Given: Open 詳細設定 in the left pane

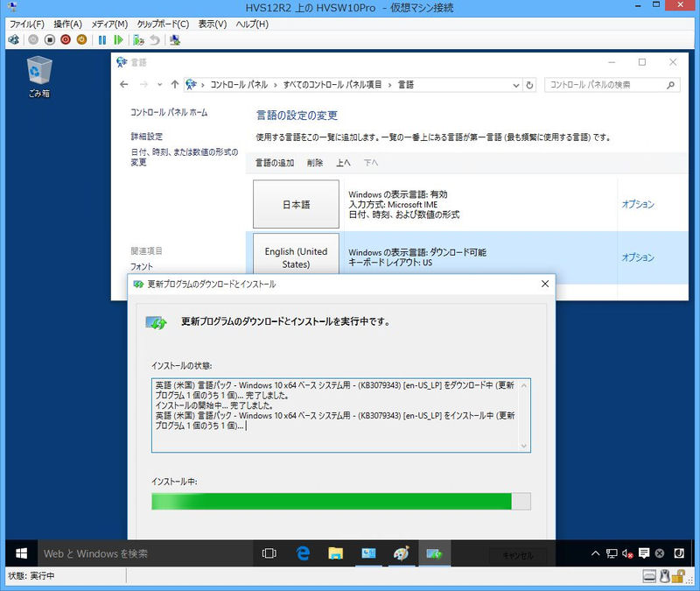Looking at the screenshot, I should coord(146,137).
